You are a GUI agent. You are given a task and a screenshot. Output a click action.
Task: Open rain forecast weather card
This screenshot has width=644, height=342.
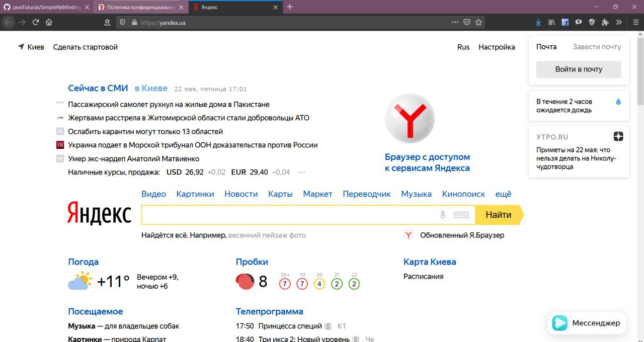pyautogui.click(x=579, y=106)
